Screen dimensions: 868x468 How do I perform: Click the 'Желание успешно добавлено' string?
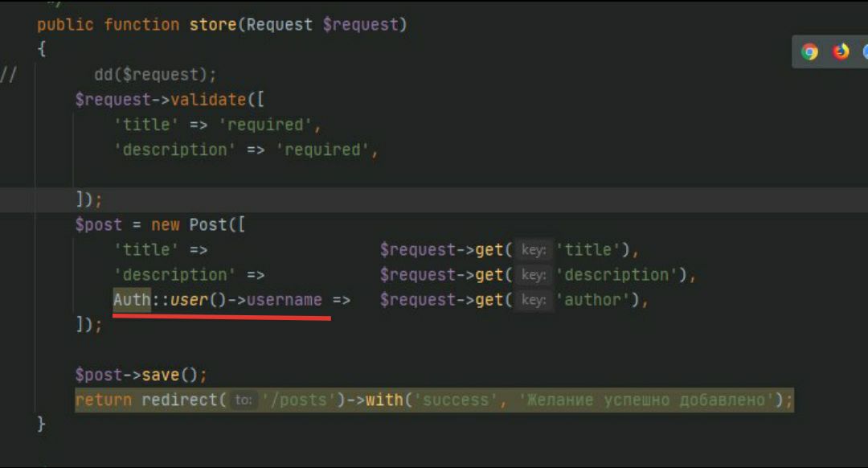(646, 400)
